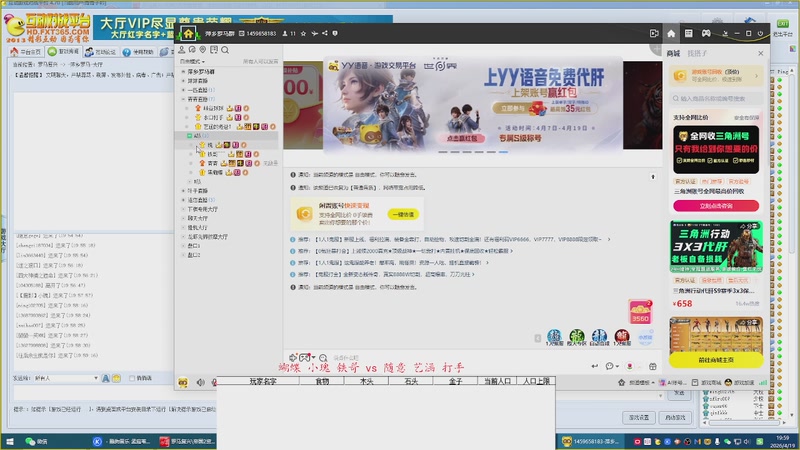Click the shield icon in YY title bar
The height and width of the screenshot is (450, 800).
[x=335, y=33]
